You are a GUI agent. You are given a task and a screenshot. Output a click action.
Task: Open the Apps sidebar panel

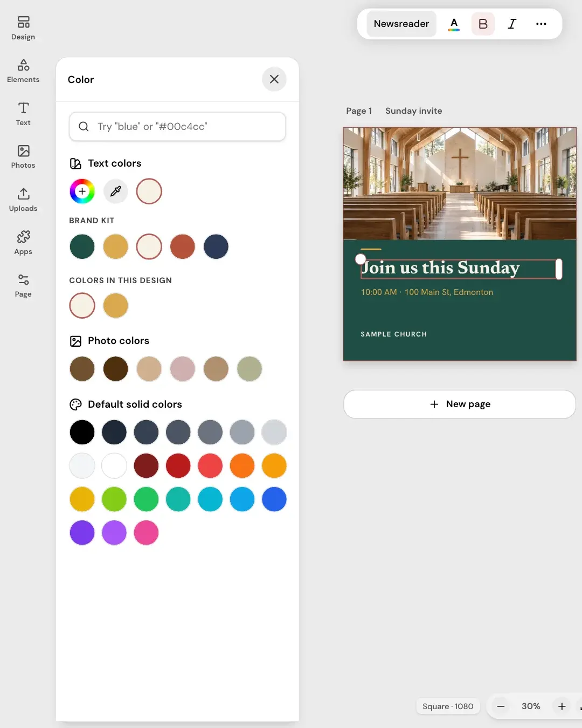click(23, 243)
